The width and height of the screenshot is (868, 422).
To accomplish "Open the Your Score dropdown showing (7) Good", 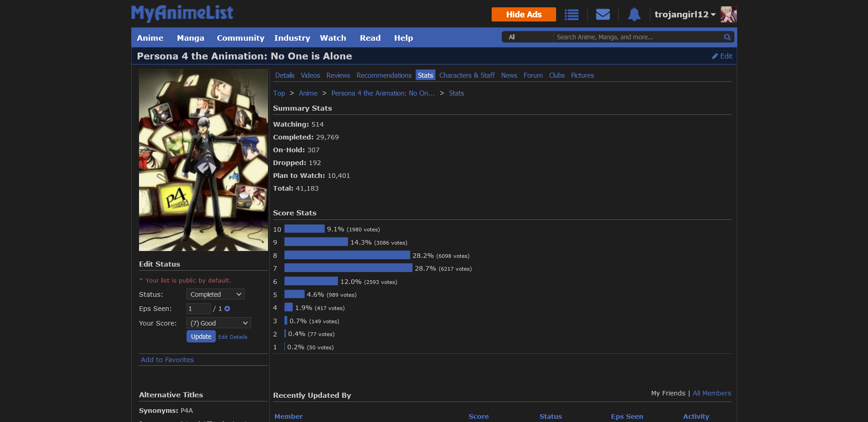I will tap(219, 323).
